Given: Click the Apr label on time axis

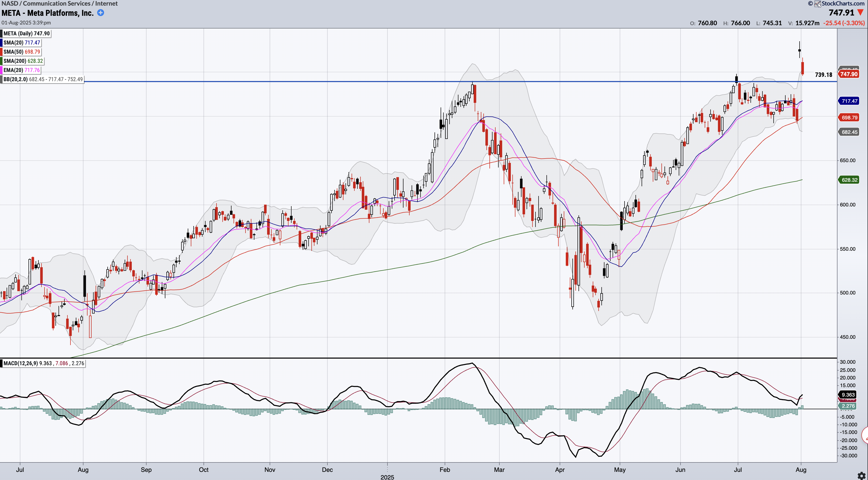Looking at the screenshot, I should [x=560, y=470].
